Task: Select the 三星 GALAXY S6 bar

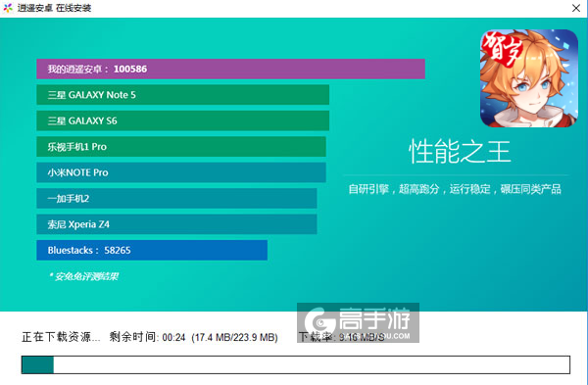Action: coord(182,120)
